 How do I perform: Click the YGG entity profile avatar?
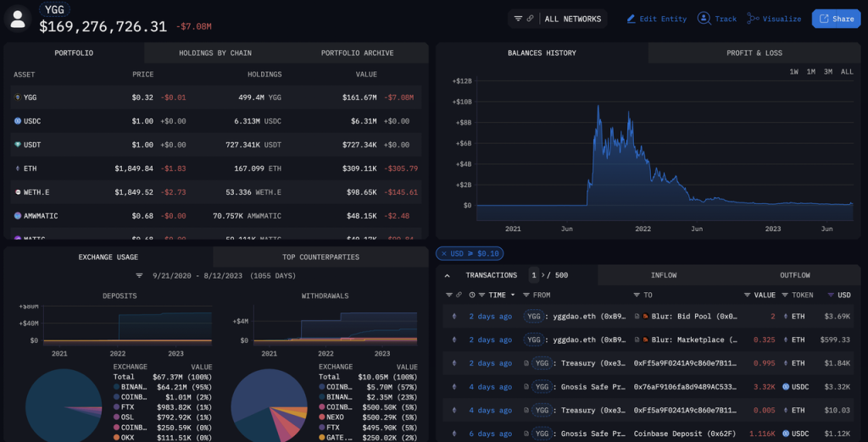pyautogui.click(x=18, y=19)
